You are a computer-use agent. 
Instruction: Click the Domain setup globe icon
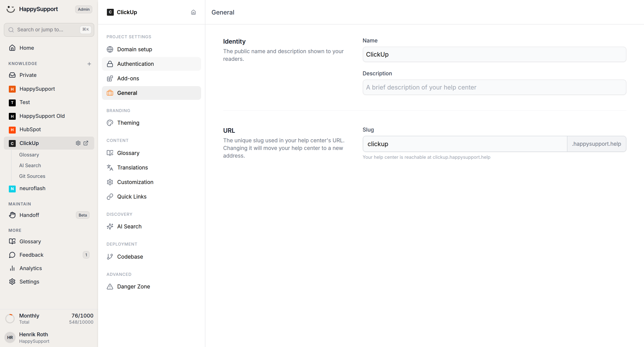pos(110,49)
